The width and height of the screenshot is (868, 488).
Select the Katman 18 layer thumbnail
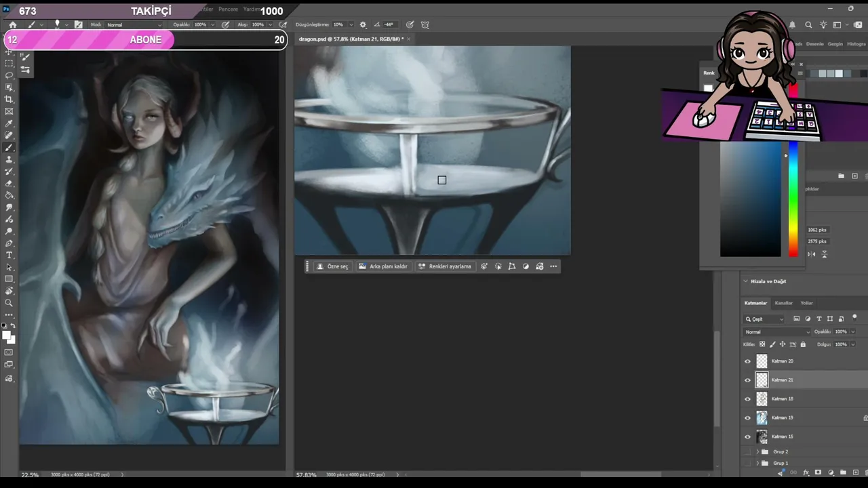tap(762, 399)
